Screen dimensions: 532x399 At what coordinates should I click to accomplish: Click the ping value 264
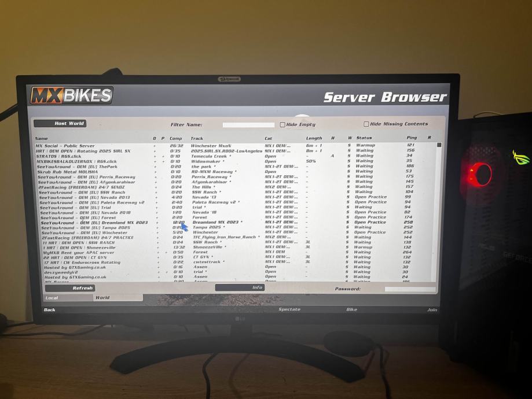(407, 252)
